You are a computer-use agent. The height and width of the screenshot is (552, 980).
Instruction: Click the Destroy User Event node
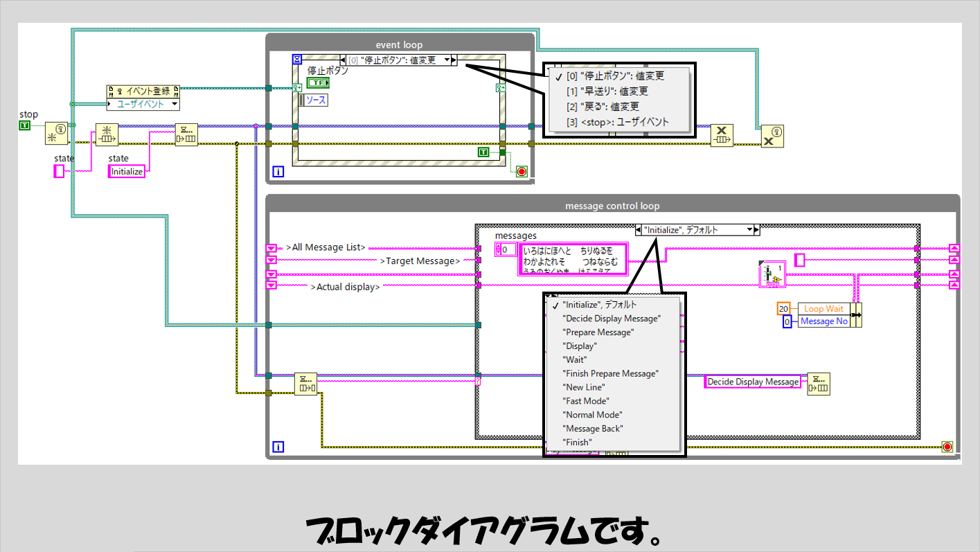tap(772, 136)
